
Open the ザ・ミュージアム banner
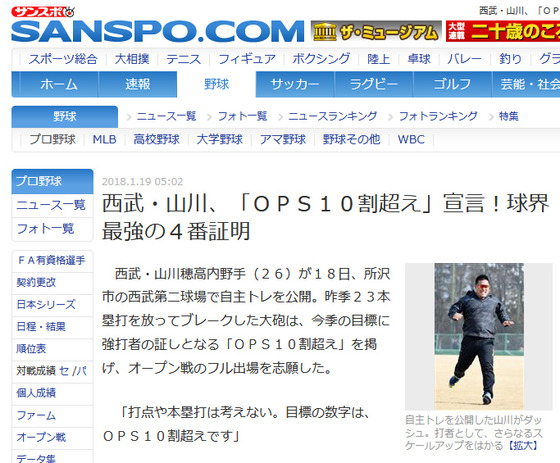click(x=376, y=31)
